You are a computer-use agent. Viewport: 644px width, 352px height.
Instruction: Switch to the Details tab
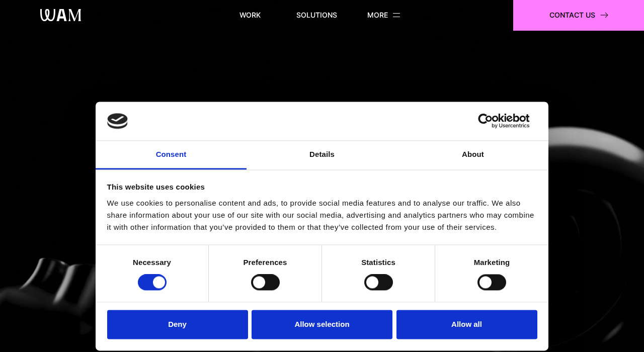322,154
